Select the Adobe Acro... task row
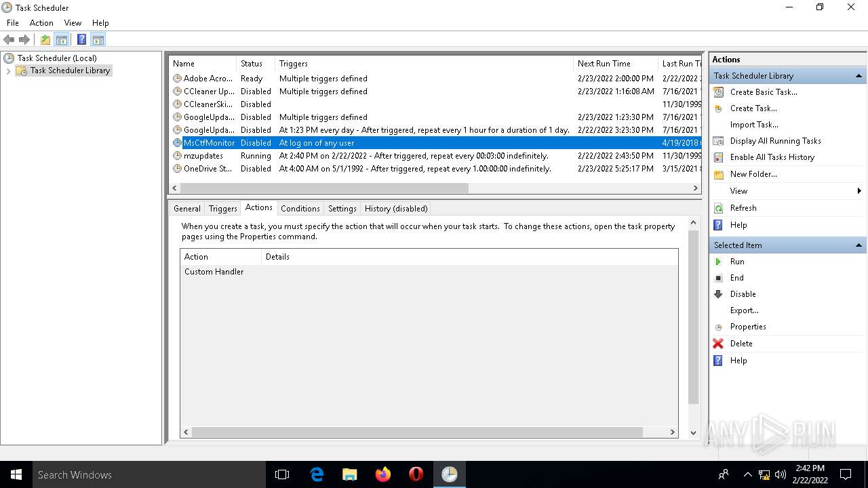This screenshot has height=488, width=868. [435, 79]
